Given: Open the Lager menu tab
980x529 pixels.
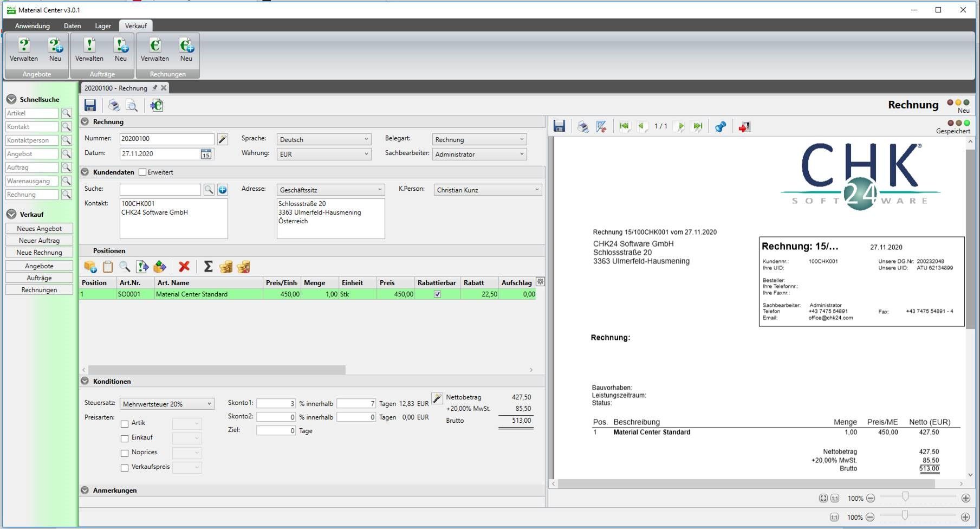Looking at the screenshot, I should click(103, 25).
